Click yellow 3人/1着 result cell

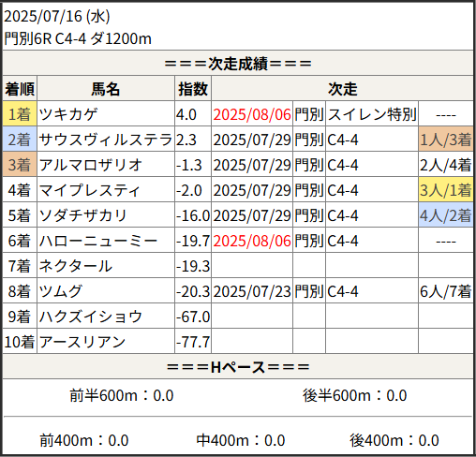click(446, 190)
